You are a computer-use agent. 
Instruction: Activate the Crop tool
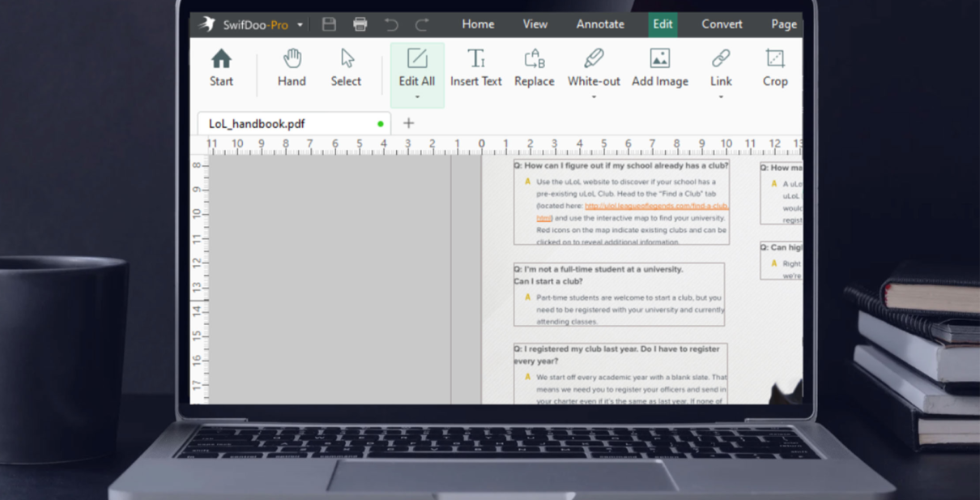tap(775, 61)
